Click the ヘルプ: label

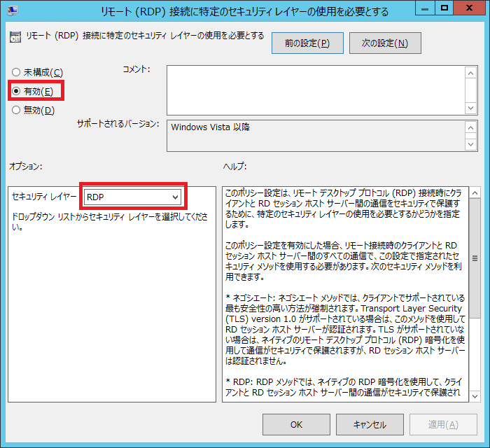click(x=234, y=166)
